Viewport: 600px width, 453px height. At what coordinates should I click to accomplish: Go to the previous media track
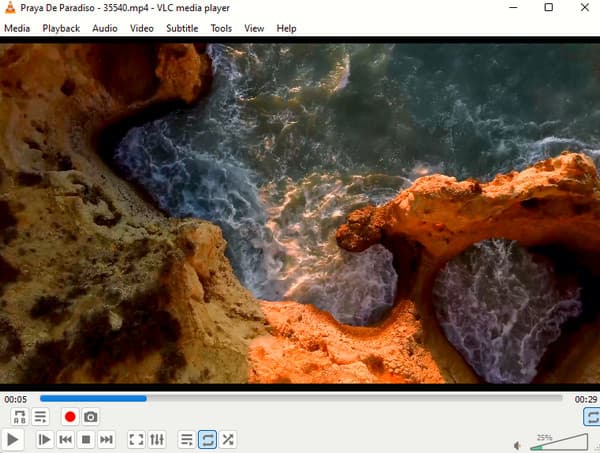pos(65,440)
